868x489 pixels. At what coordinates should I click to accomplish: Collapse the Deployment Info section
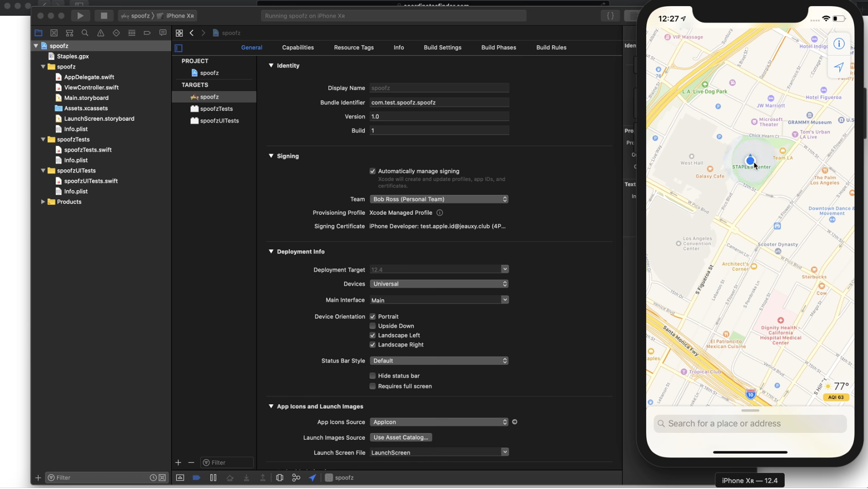click(271, 251)
